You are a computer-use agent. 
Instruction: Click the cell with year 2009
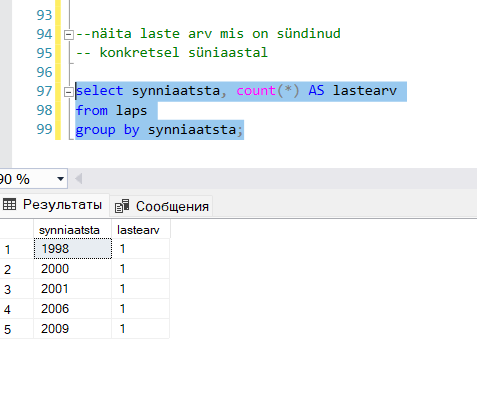72,329
